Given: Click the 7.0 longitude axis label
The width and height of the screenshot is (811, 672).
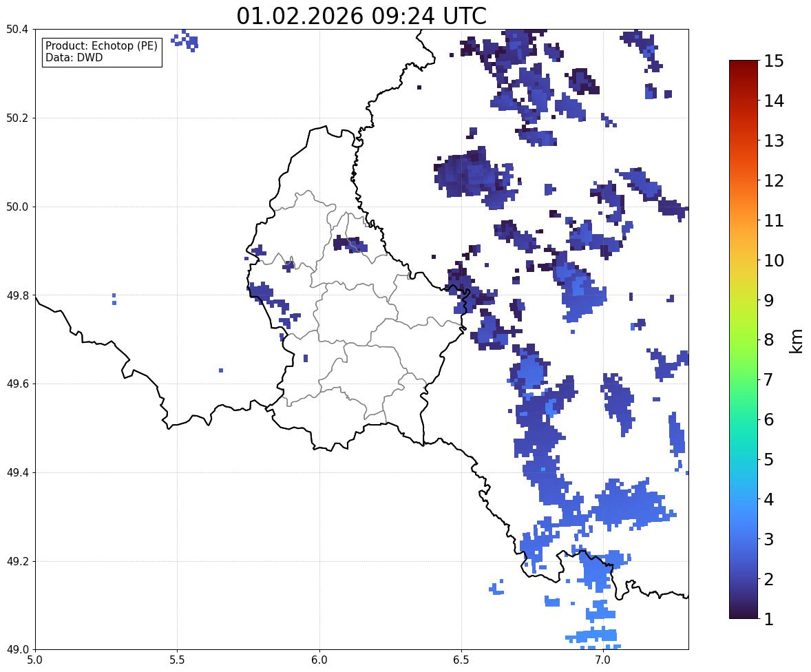Looking at the screenshot, I should [603, 660].
